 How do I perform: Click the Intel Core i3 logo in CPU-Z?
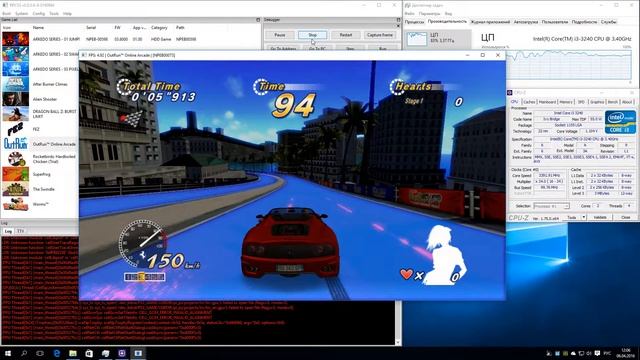(x=620, y=122)
